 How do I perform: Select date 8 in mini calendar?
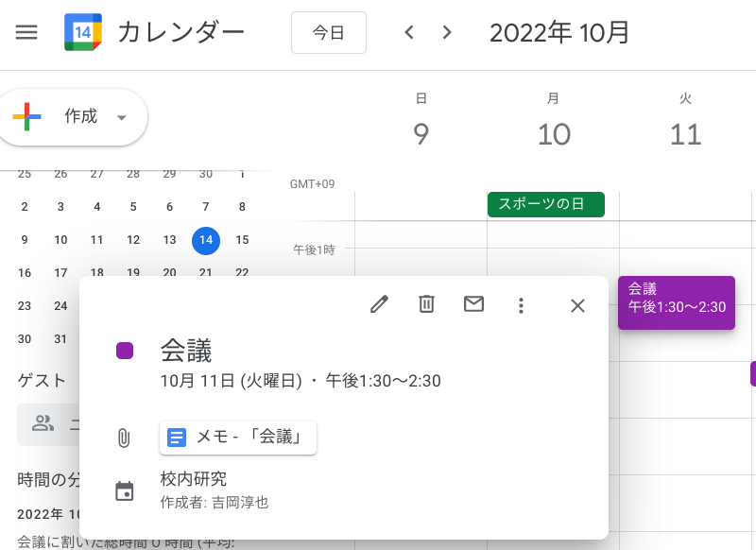click(242, 207)
